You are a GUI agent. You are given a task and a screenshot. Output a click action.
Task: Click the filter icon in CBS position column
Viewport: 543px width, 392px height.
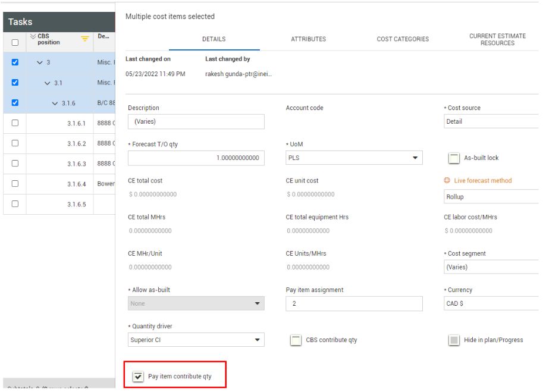tap(84, 39)
